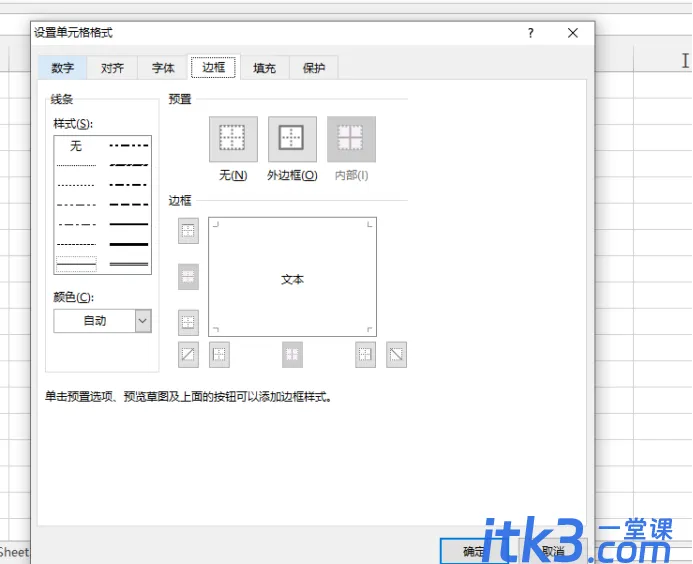Toggle the inside horizontal border button

[188, 277]
